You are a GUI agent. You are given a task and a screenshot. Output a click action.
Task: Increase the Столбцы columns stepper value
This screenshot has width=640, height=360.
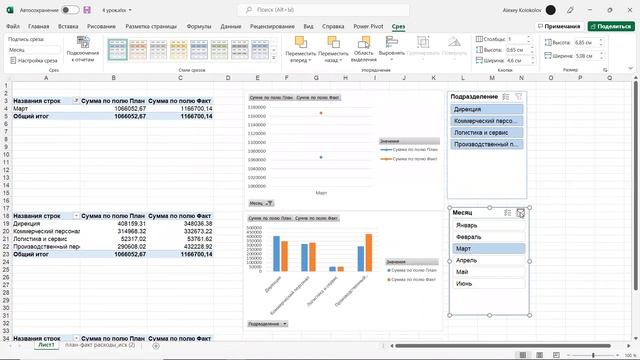(x=529, y=37)
